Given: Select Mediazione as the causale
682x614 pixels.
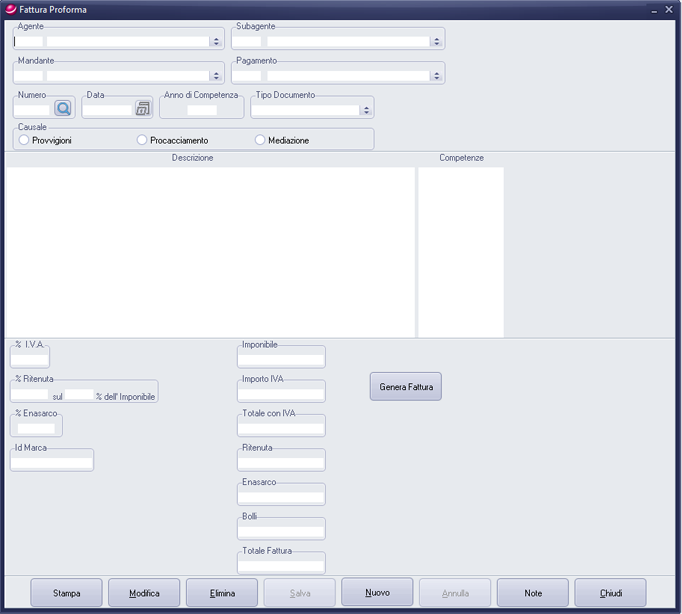Looking at the screenshot, I should pyautogui.click(x=260, y=140).
